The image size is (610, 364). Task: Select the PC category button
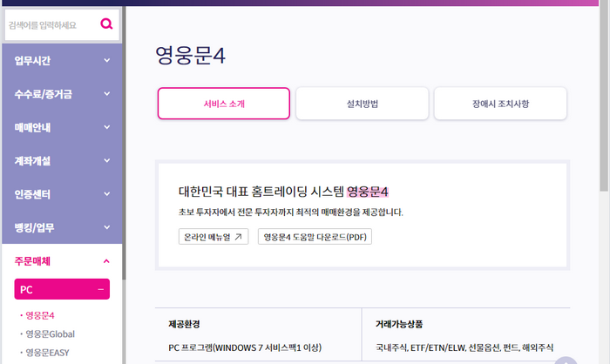pos(62,289)
